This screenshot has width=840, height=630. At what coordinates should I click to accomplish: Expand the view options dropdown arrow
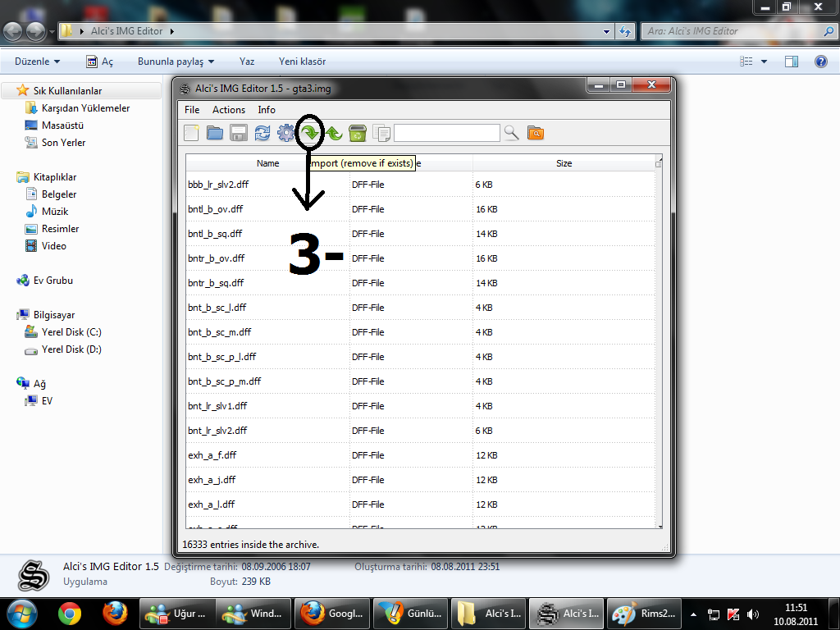pyautogui.click(x=764, y=62)
